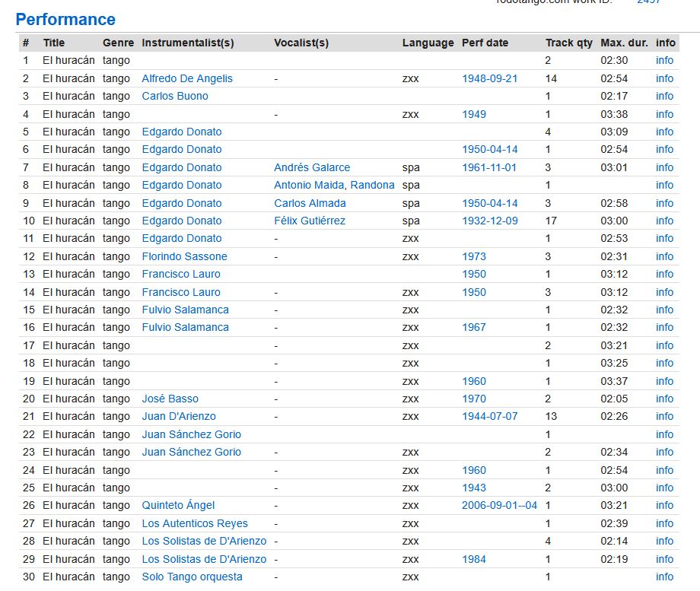Click the 1984 performance date

point(474,559)
